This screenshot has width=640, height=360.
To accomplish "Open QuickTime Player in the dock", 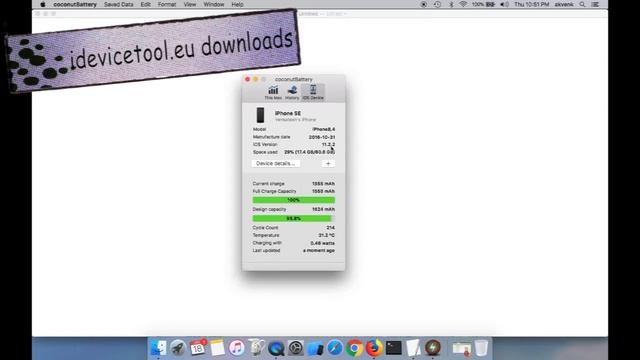I will point(276,348).
